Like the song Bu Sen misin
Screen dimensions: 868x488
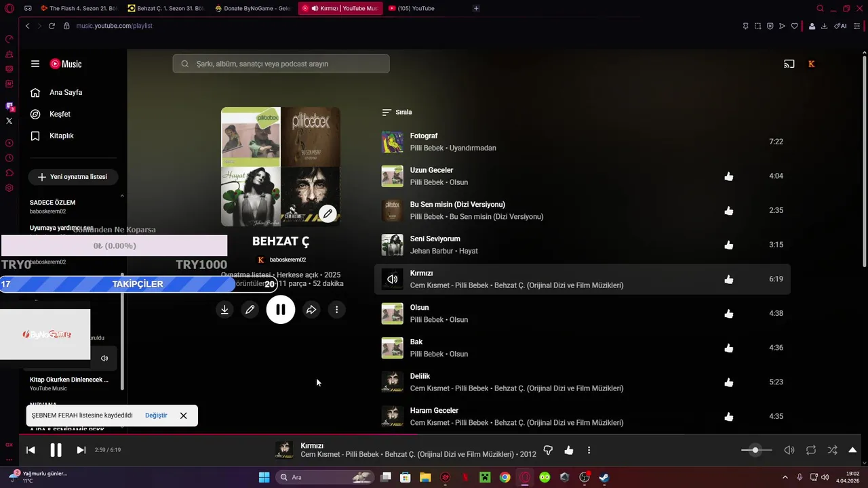click(x=729, y=211)
